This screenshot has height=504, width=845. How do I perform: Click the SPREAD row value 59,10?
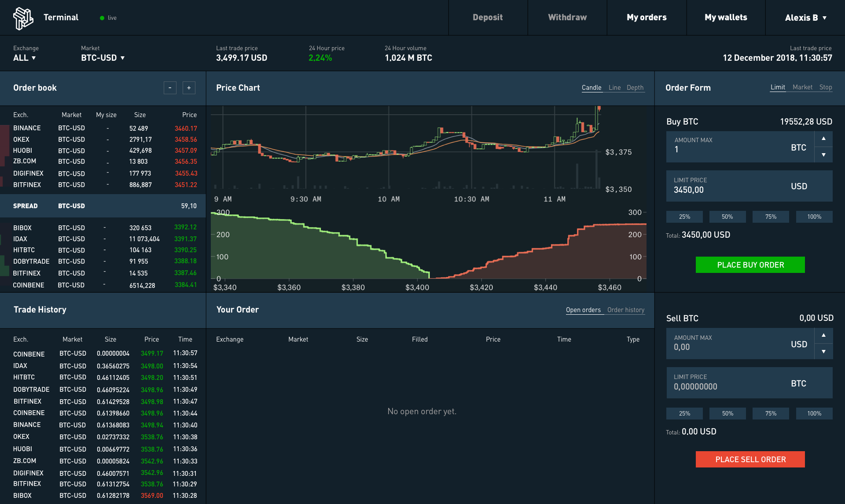tap(189, 206)
